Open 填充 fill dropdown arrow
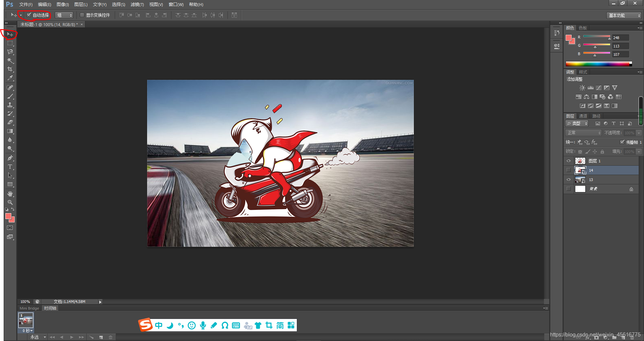 coord(639,152)
